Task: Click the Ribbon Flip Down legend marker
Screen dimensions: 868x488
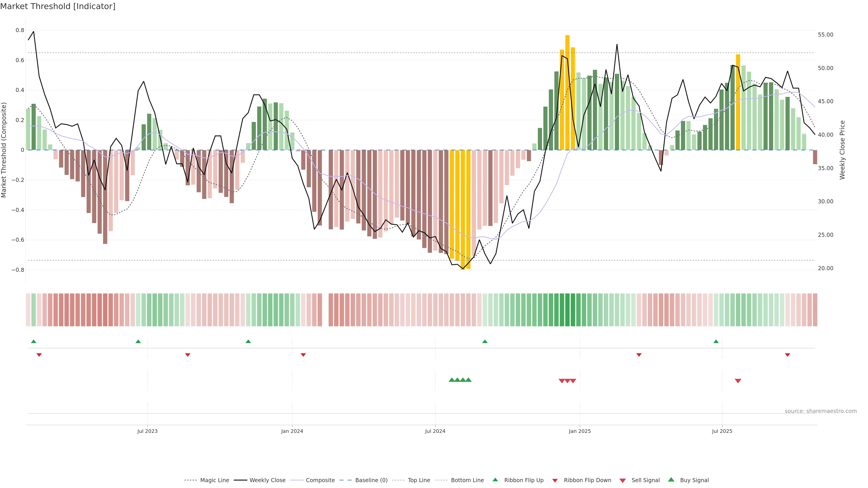Action: pyautogui.click(x=555, y=480)
